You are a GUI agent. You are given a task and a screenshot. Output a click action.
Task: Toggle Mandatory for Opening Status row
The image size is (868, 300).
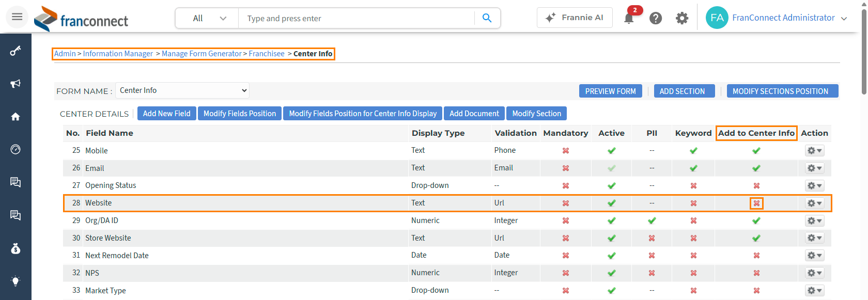point(566,186)
